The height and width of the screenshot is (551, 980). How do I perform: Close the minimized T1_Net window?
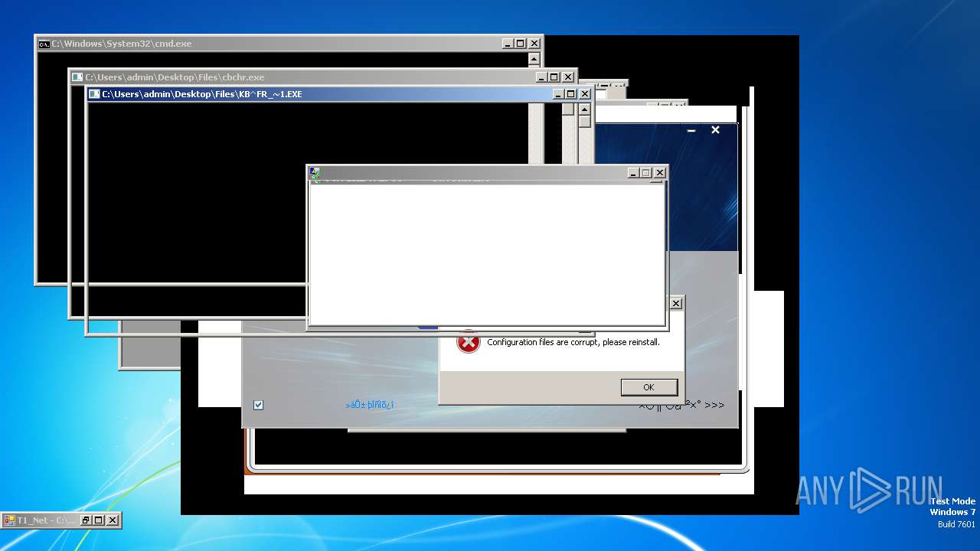(x=113, y=520)
